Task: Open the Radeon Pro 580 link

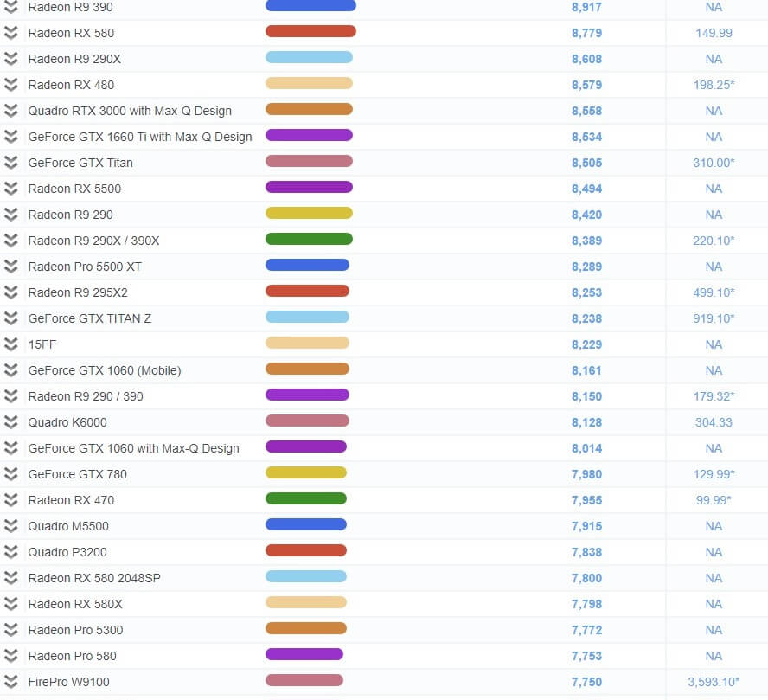Action: (72, 656)
